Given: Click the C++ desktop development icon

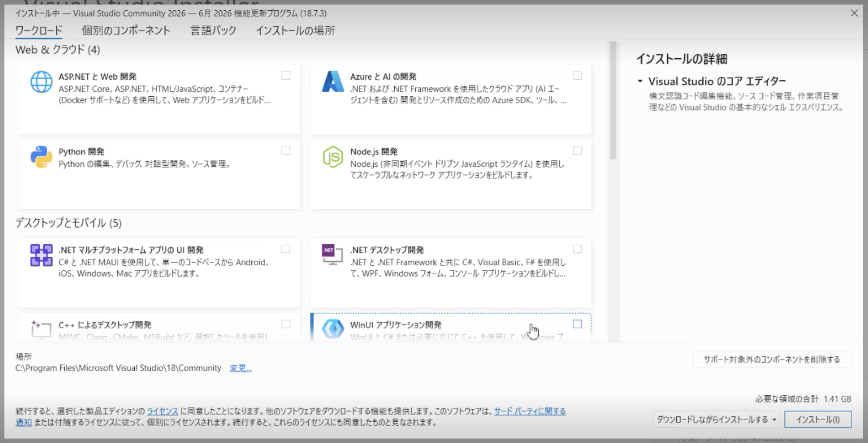Looking at the screenshot, I should pos(42,330).
